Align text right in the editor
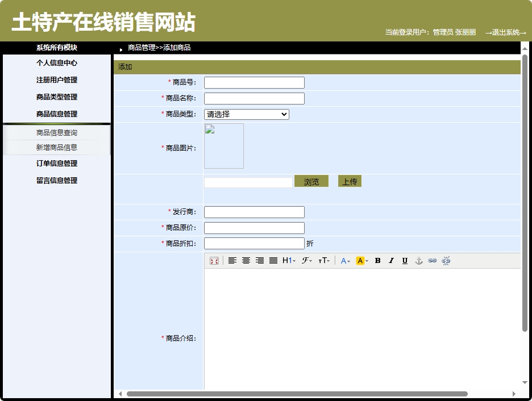 pos(260,261)
